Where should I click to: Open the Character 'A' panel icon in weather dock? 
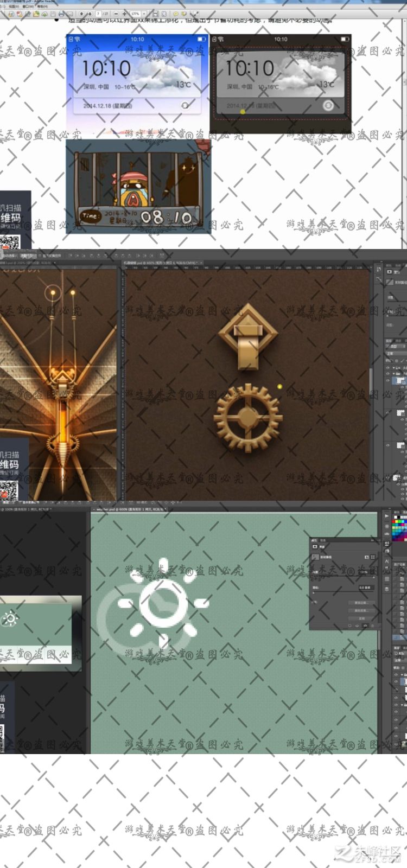pos(387,561)
